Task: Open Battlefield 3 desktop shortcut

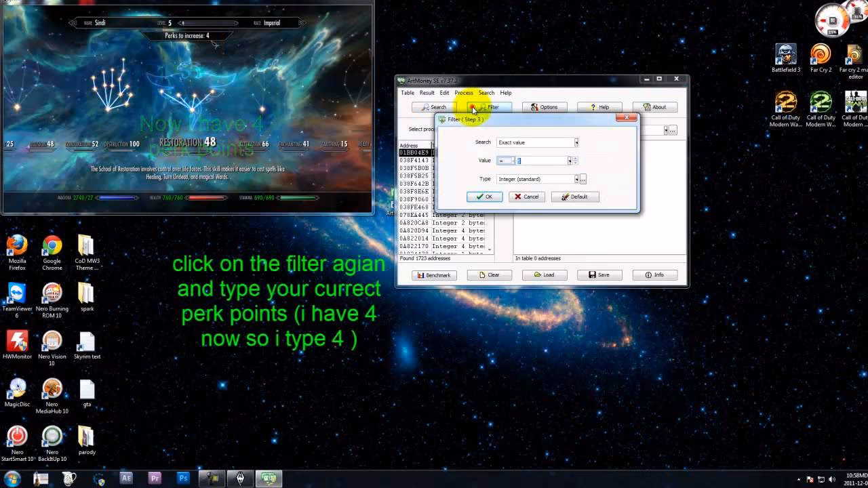Action: [x=787, y=58]
